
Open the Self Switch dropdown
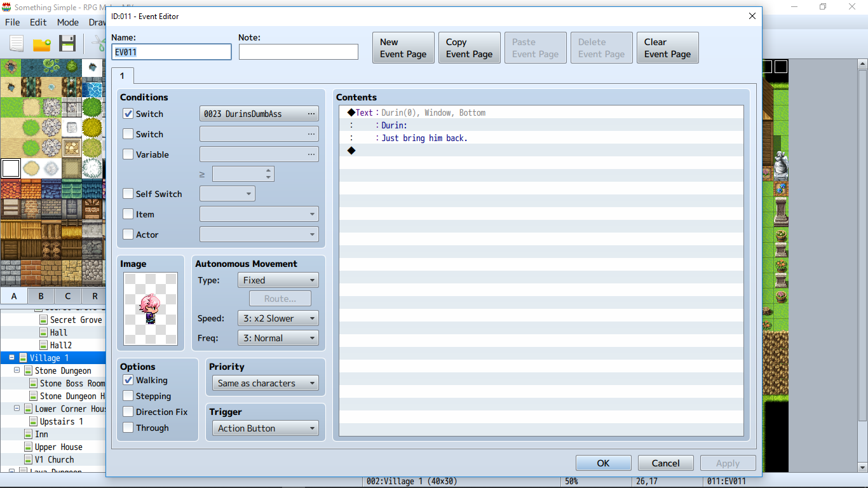[227, 194]
